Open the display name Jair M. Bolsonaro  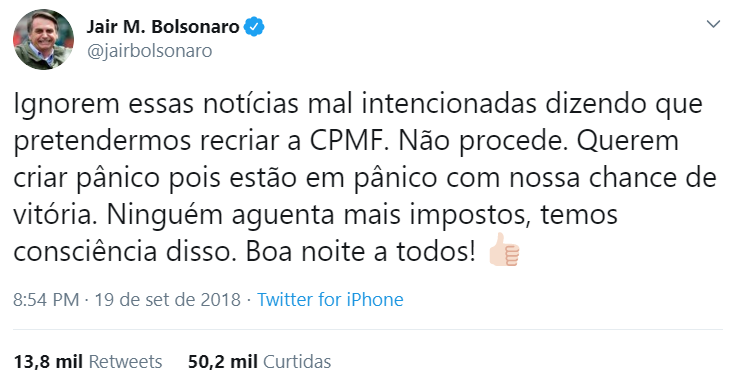click(163, 27)
